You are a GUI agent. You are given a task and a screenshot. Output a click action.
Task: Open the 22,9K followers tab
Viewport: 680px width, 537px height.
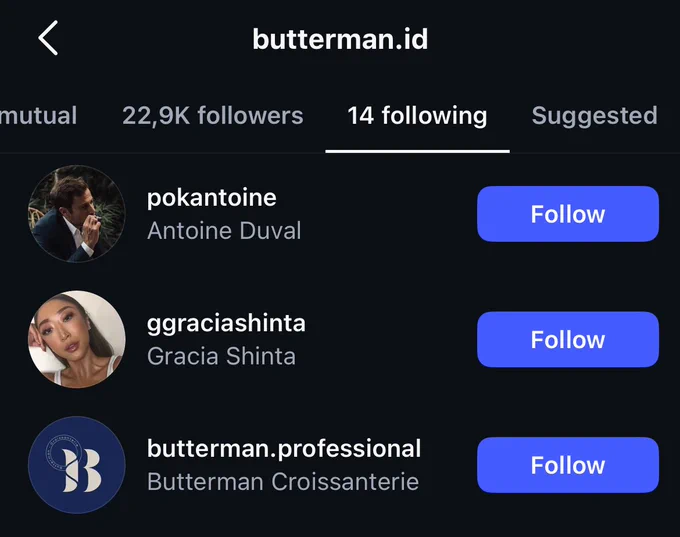(212, 115)
